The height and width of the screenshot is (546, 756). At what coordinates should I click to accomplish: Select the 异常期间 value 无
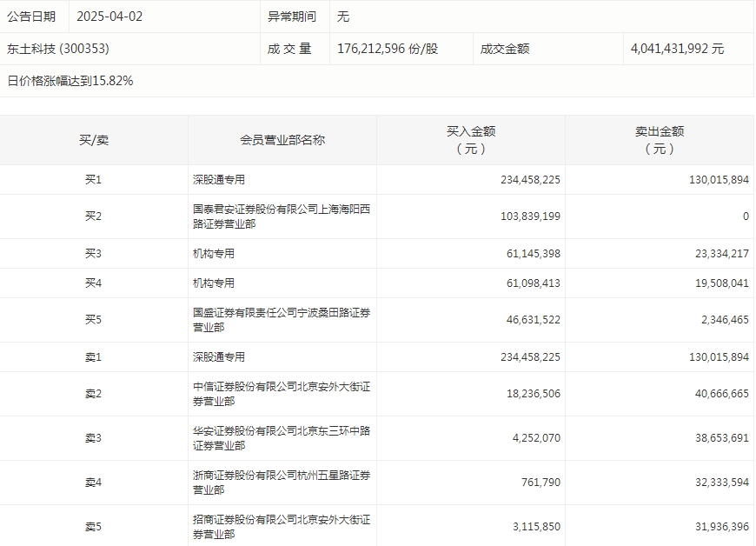342,17
